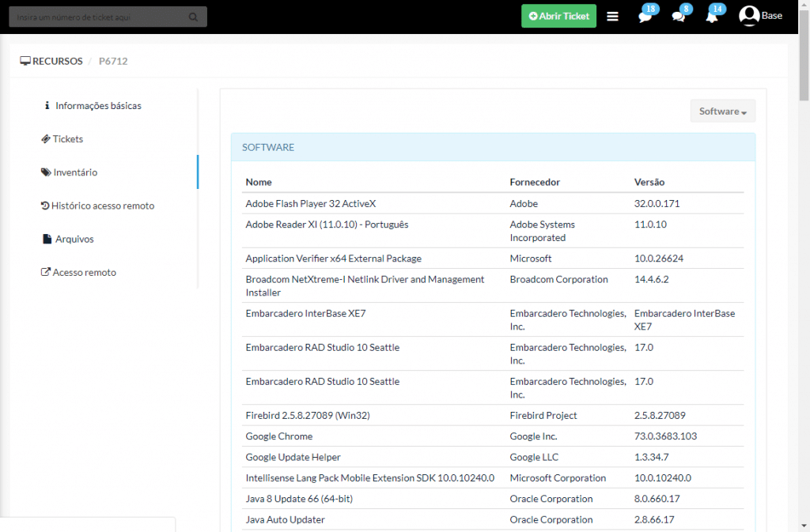The width and height of the screenshot is (810, 532).
Task: Click version 1.3.34.7
Action: [x=652, y=457]
